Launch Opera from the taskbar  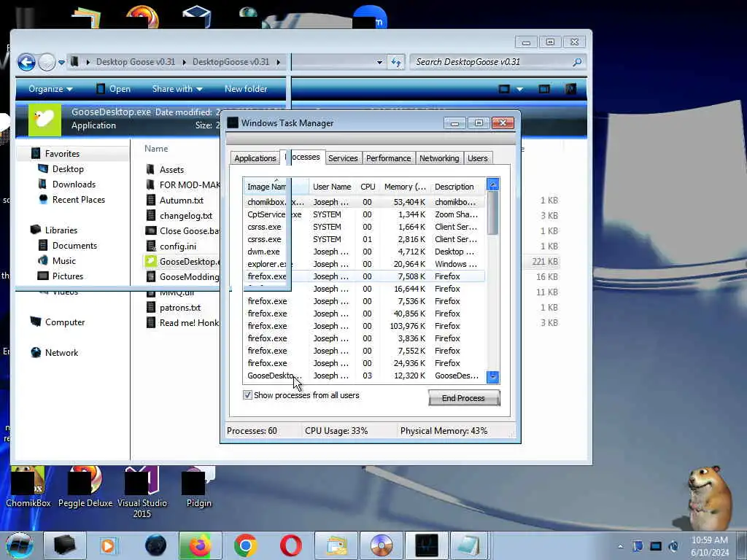[x=290, y=545]
